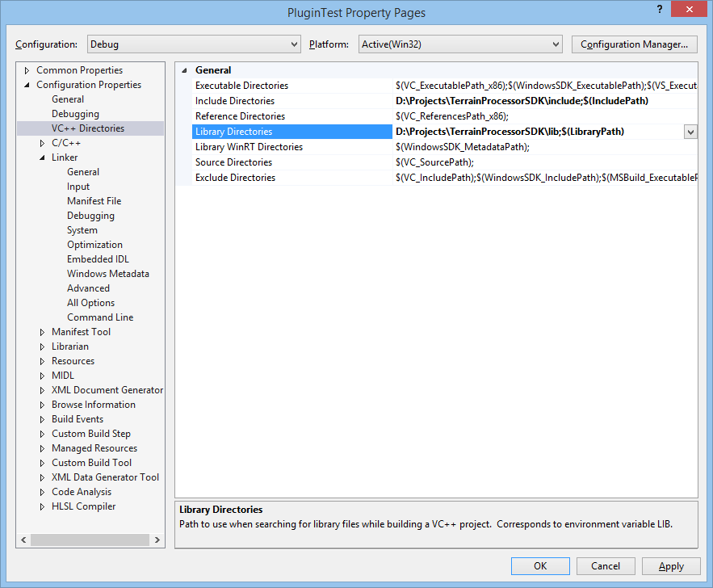
Task: Select Debugging under Configuration Properties
Action: pos(75,114)
